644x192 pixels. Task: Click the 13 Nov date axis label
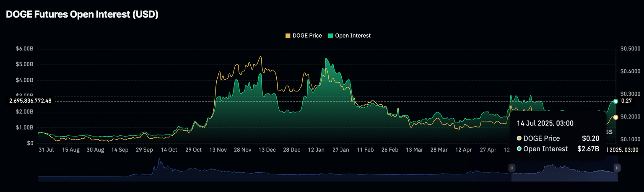[219, 150]
